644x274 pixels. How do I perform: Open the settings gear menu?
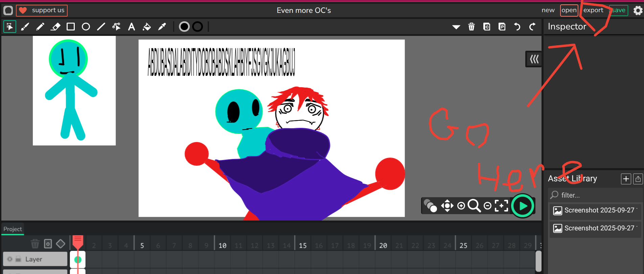point(638,10)
